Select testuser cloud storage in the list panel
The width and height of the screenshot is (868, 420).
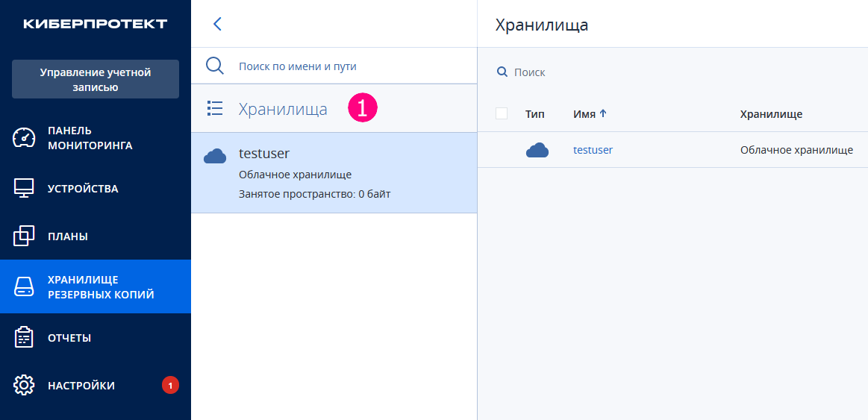334,172
